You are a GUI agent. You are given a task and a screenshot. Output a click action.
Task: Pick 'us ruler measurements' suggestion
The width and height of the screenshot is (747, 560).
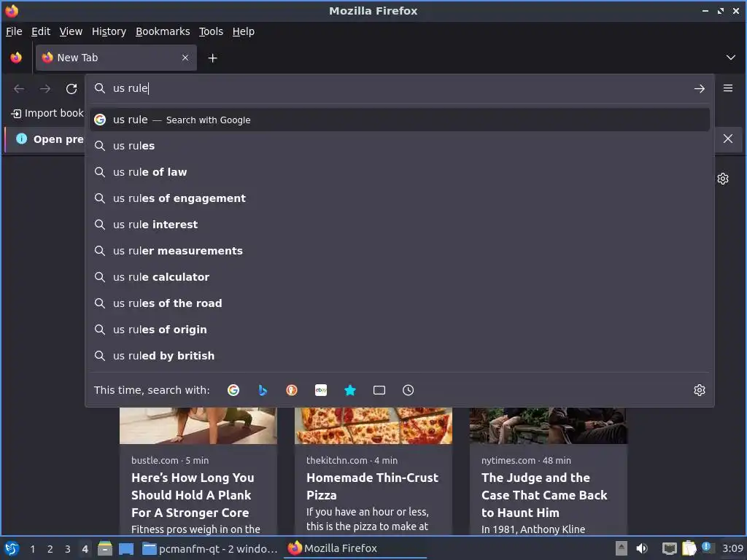pos(399,251)
